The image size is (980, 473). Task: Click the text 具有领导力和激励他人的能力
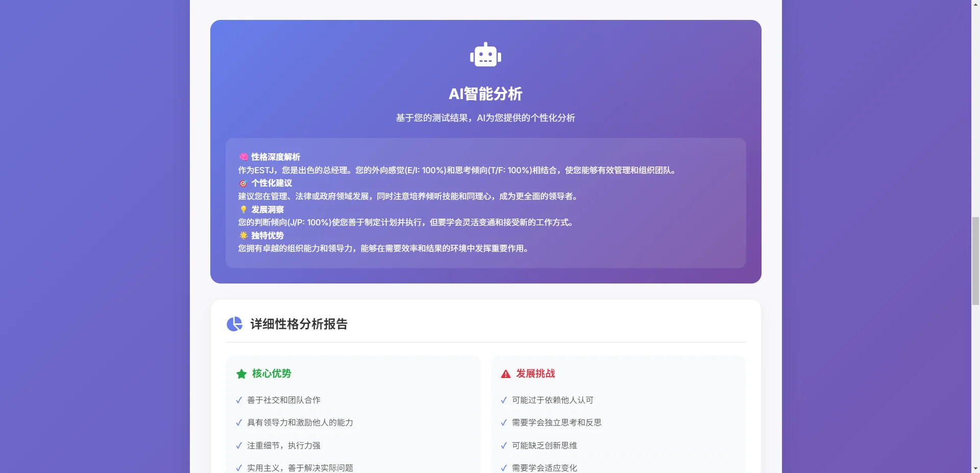click(x=300, y=422)
